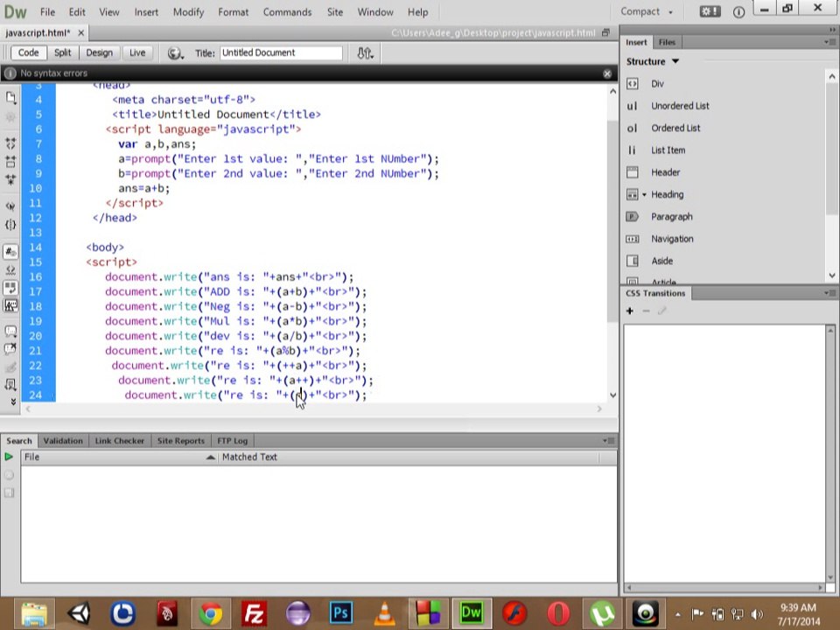Sort by Matched Text column header
The width and height of the screenshot is (840, 630).
409,457
